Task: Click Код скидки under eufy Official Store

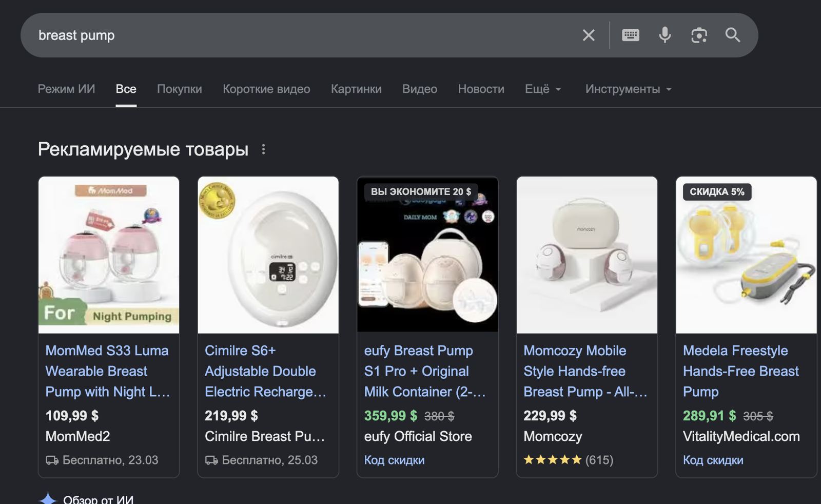Action: tap(394, 460)
